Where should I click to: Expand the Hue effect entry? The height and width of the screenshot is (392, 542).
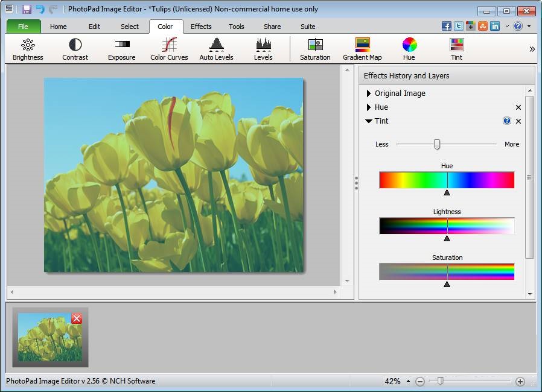click(369, 107)
